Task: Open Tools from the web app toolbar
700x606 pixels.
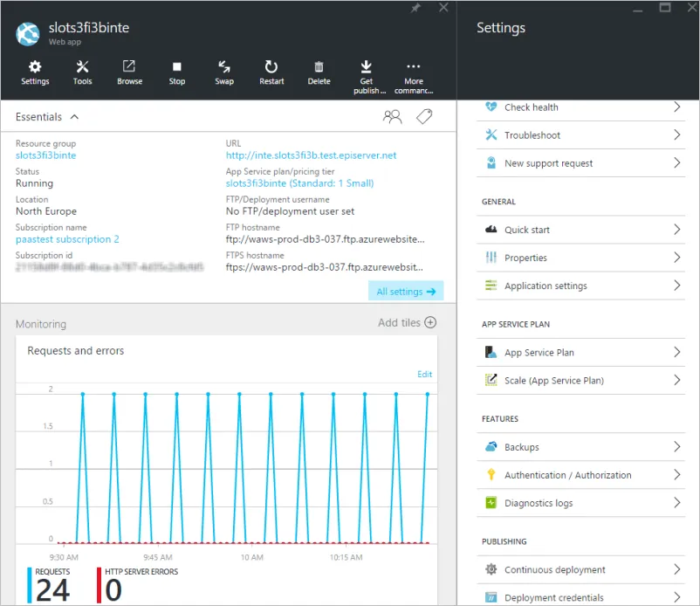Action: (x=83, y=72)
